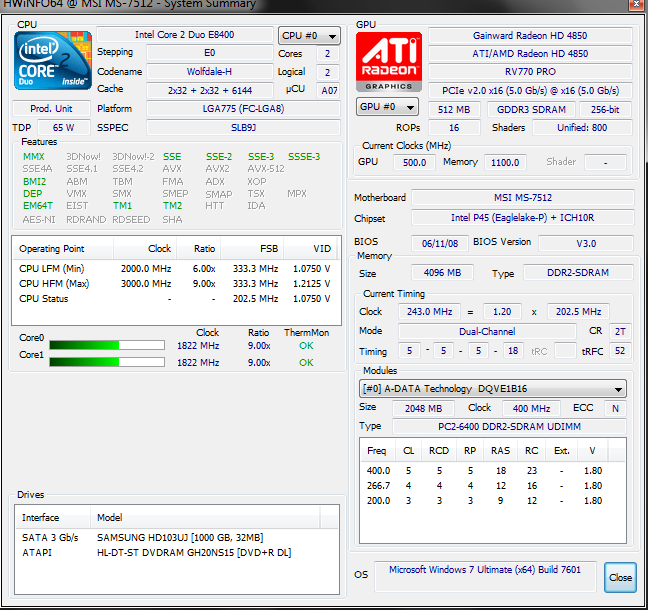Image resolution: width=648 pixels, height=610 pixels.
Task: Click the Intel Core 2 Duo E8400 field
Action: pyautogui.click(x=185, y=35)
